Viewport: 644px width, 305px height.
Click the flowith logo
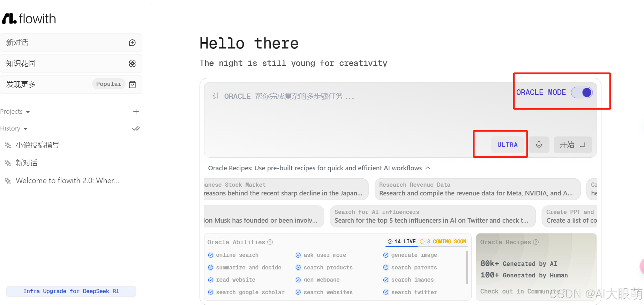click(29, 18)
